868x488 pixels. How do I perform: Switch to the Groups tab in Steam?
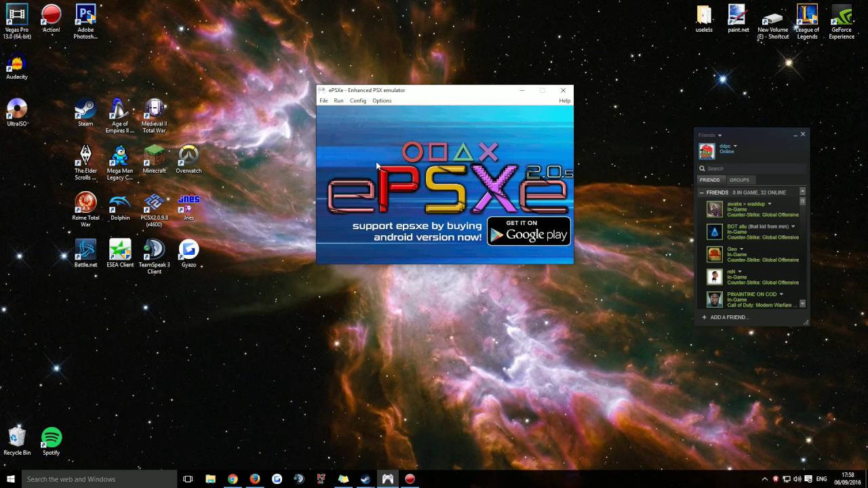(x=739, y=180)
